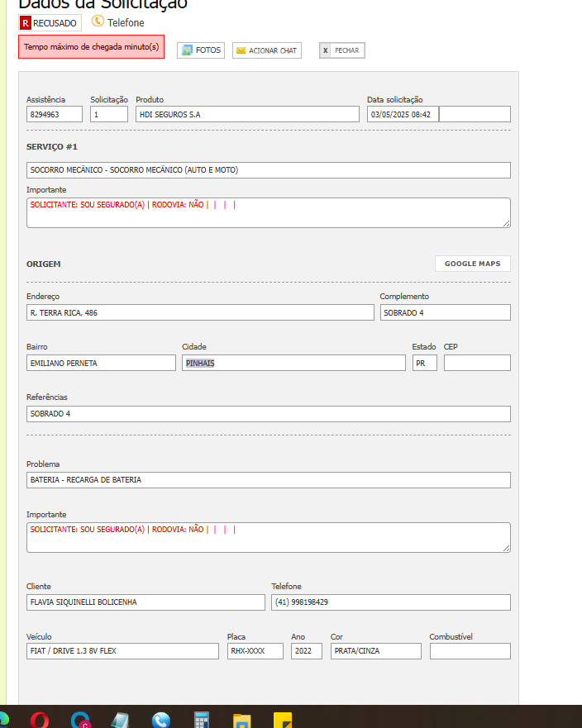Close the request with Fechar button
The height and width of the screenshot is (728, 582).
coord(341,50)
